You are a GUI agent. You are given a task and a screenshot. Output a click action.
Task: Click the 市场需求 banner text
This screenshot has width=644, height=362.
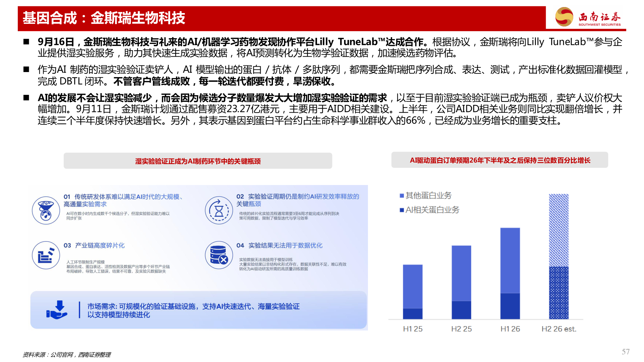(194, 310)
